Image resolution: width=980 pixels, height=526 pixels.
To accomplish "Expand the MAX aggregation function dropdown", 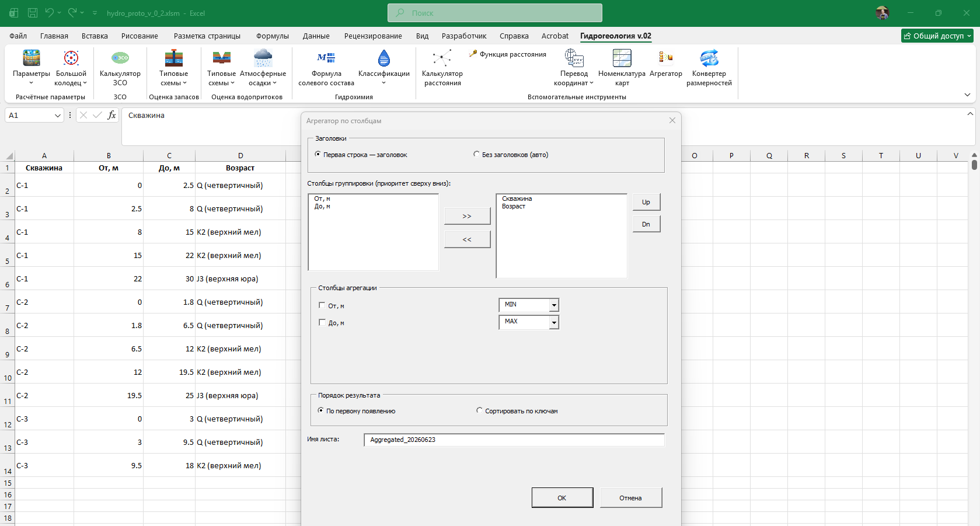I will tap(554, 322).
